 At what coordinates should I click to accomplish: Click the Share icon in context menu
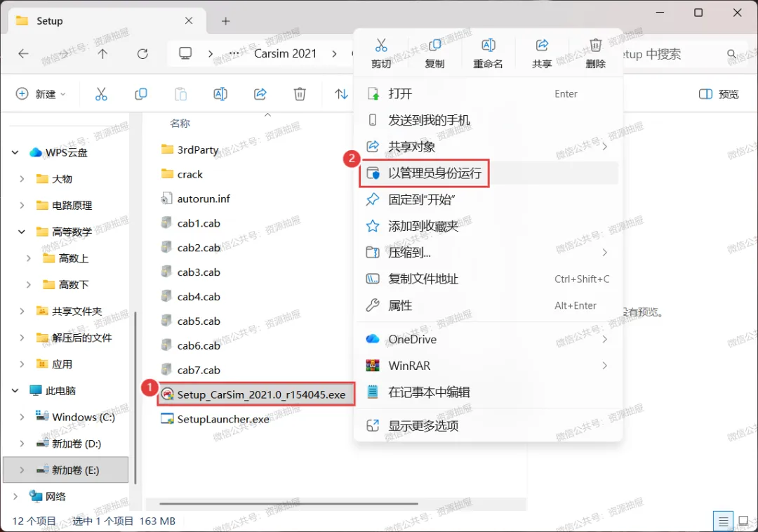click(x=542, y=46)
